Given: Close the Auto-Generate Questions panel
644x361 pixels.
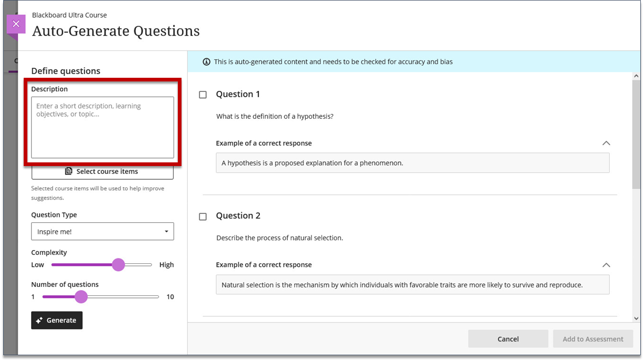Looking at the screenshot, I should (16, 24).
